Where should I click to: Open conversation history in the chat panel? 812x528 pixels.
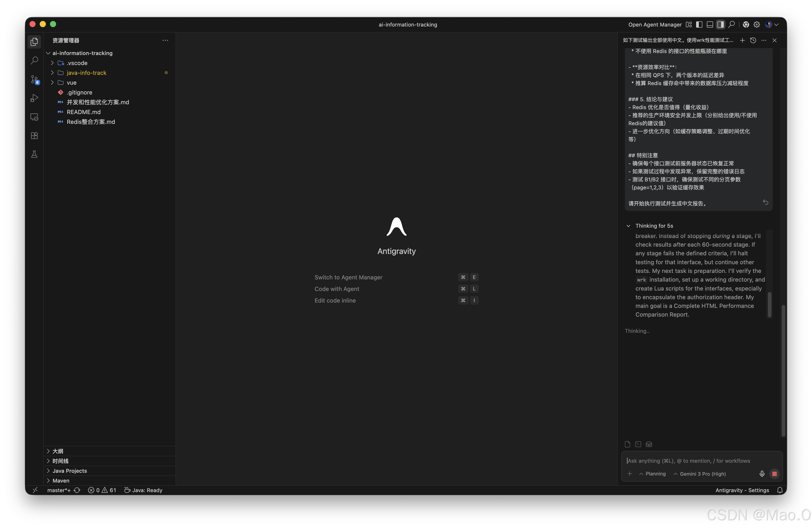753,40
